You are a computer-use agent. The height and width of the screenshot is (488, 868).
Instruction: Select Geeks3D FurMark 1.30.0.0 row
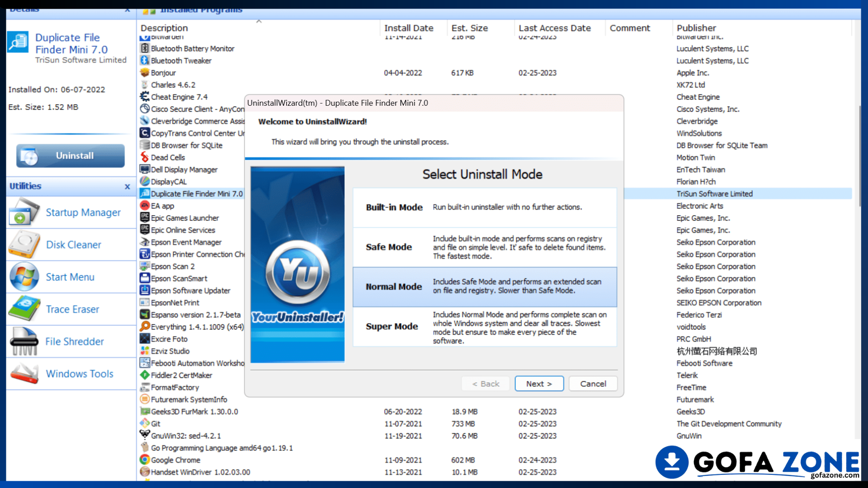[x=495, y=412]
